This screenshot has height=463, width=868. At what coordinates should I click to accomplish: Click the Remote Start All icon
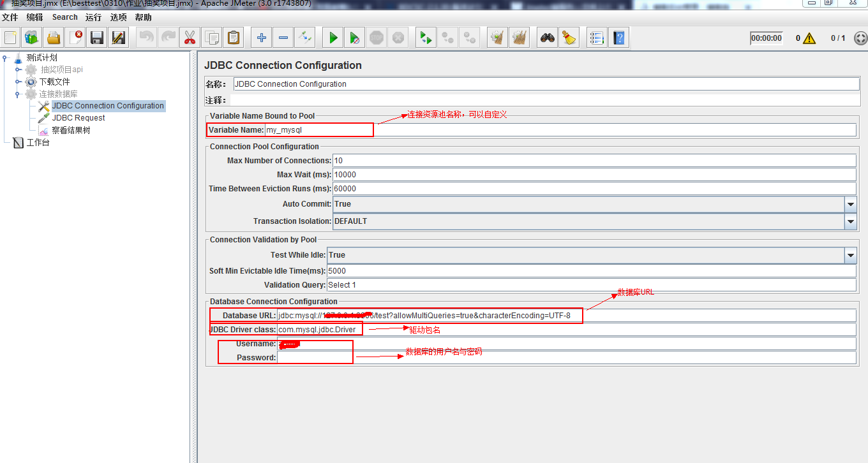coord(426,38)
